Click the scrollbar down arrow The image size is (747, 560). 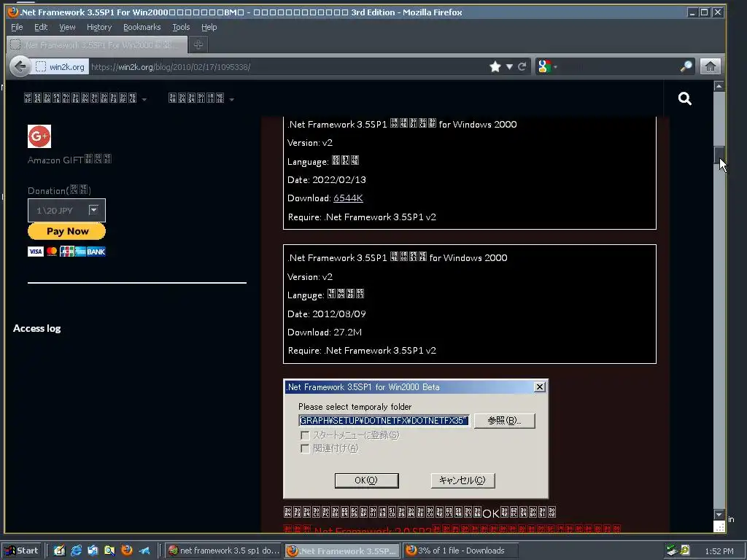coord(719,515)
